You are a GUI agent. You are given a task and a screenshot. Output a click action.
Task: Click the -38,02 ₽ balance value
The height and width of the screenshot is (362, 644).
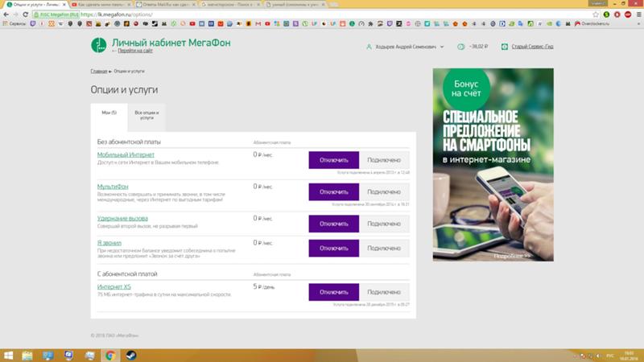[x=478, y=47]
